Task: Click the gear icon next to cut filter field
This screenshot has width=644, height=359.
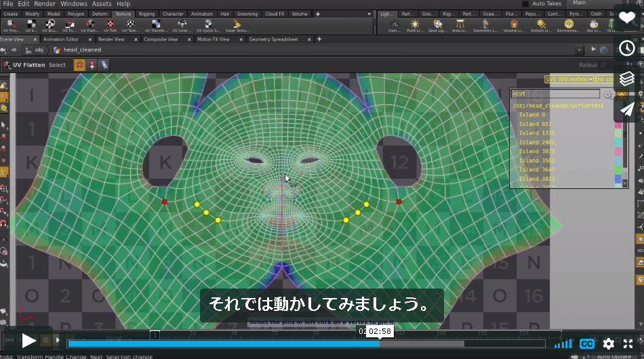Action: click(607, 95)
